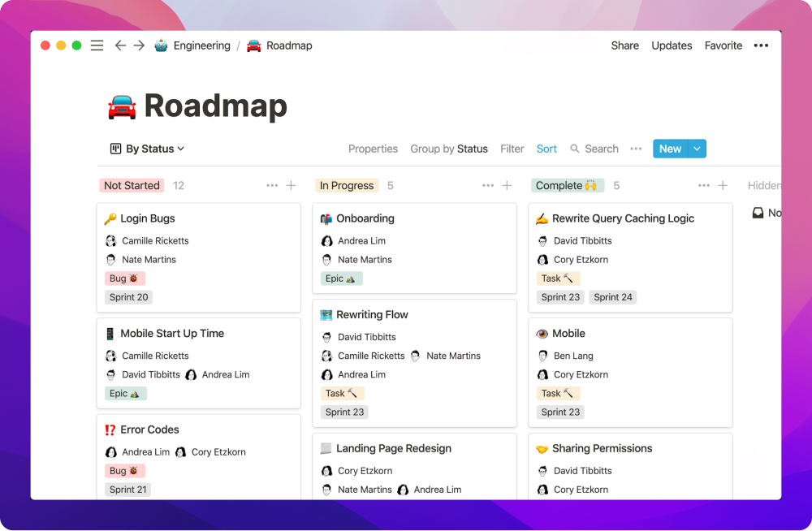Click the Engineering robot icon in breadcrumb
This screenshot has height=531, width=812.
[x=161, y=45]
